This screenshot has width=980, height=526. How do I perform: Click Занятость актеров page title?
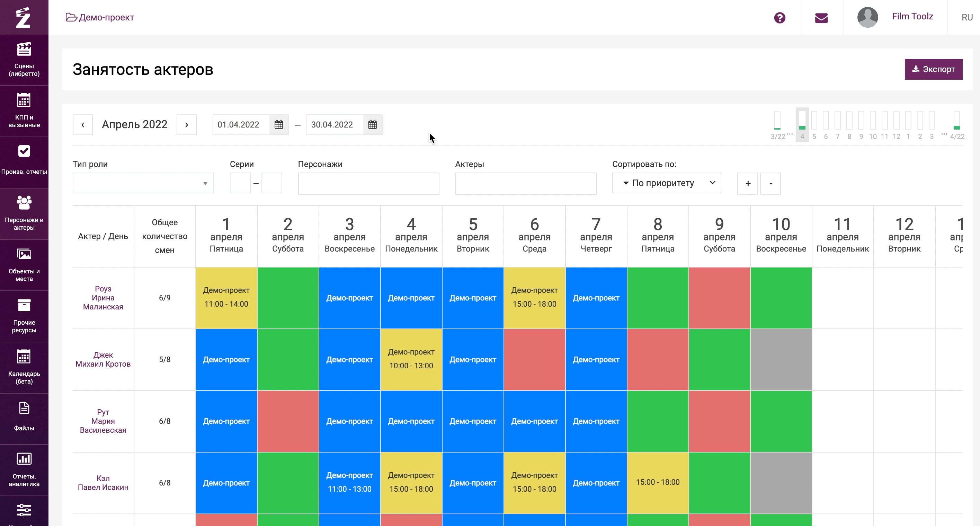point(143,69)
